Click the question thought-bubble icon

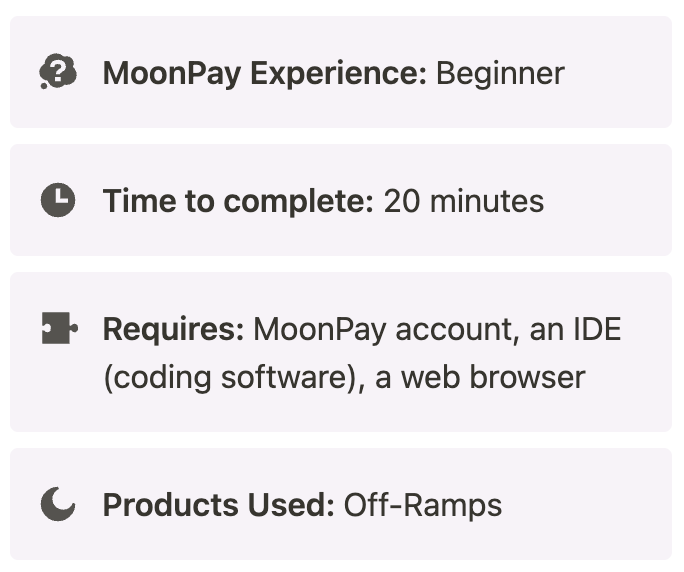coord(58,73)
